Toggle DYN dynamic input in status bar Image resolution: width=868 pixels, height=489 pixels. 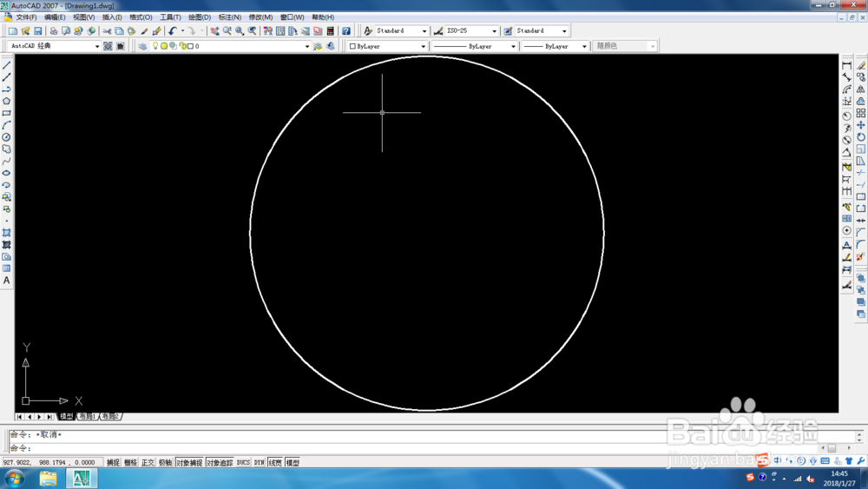tap(259, 462)
